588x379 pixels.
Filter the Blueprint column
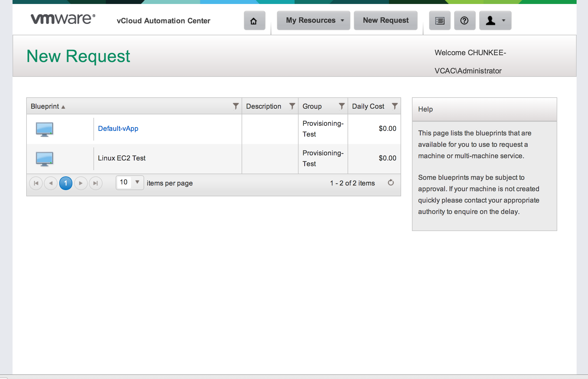tap(236, 106)
